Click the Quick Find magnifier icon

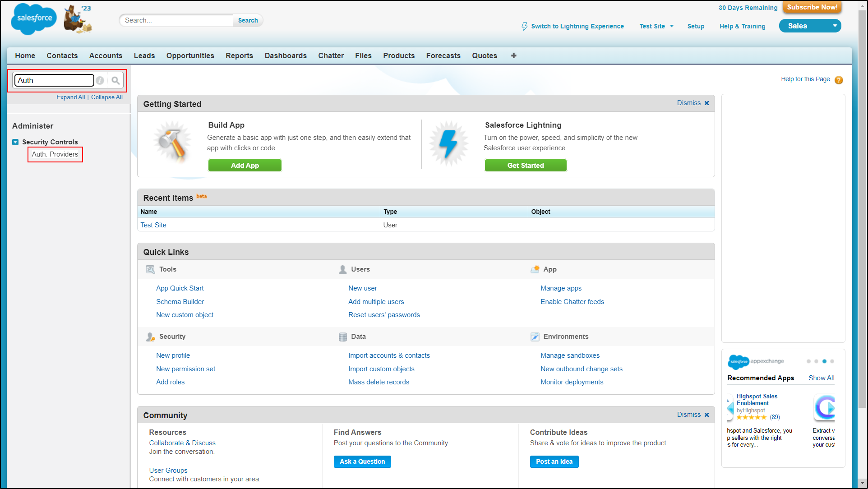coord(115,80)
